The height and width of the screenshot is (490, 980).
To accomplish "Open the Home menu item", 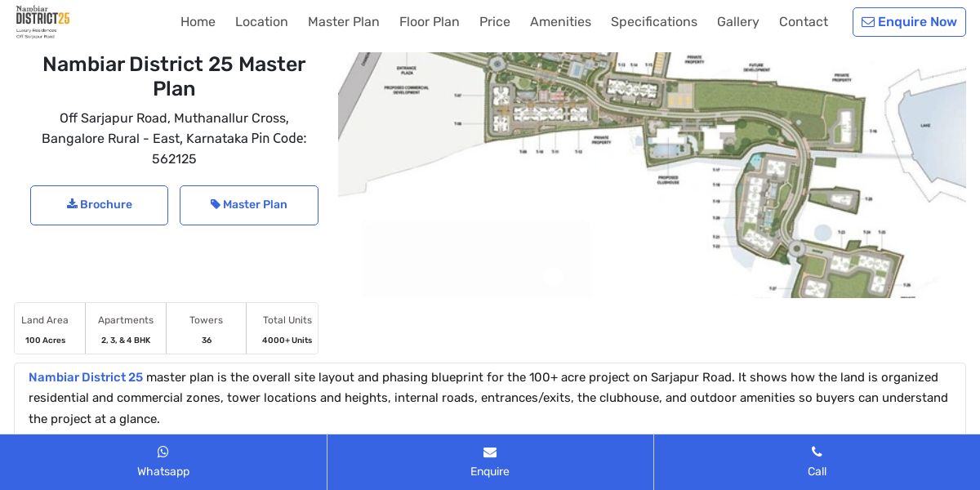I will click(x=198, y=22).
